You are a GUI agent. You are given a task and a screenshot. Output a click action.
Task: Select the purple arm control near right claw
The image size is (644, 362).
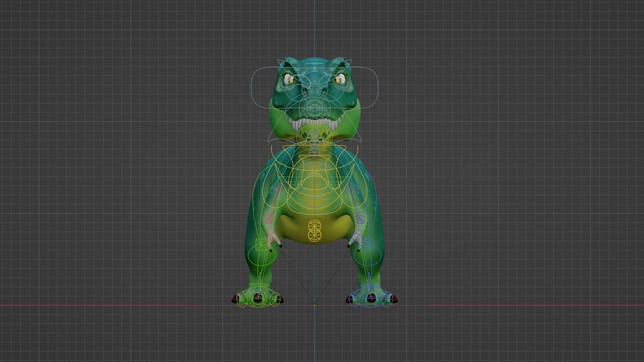coord(361,220)
